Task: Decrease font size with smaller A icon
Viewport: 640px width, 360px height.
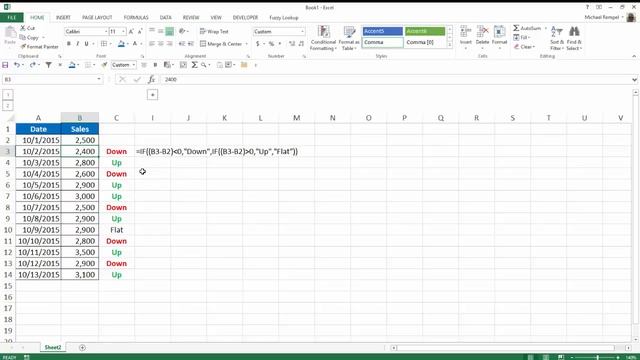Action: [x=140, y=31]
